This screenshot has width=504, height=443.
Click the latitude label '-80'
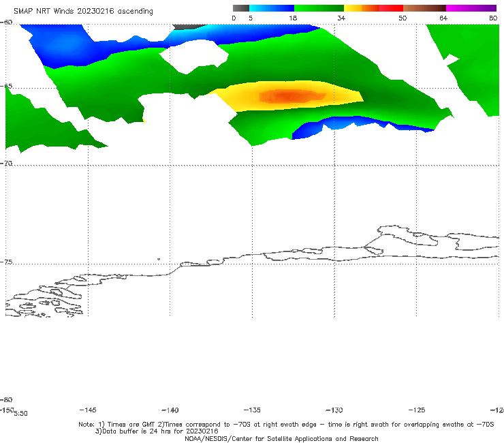click(6, 399)
